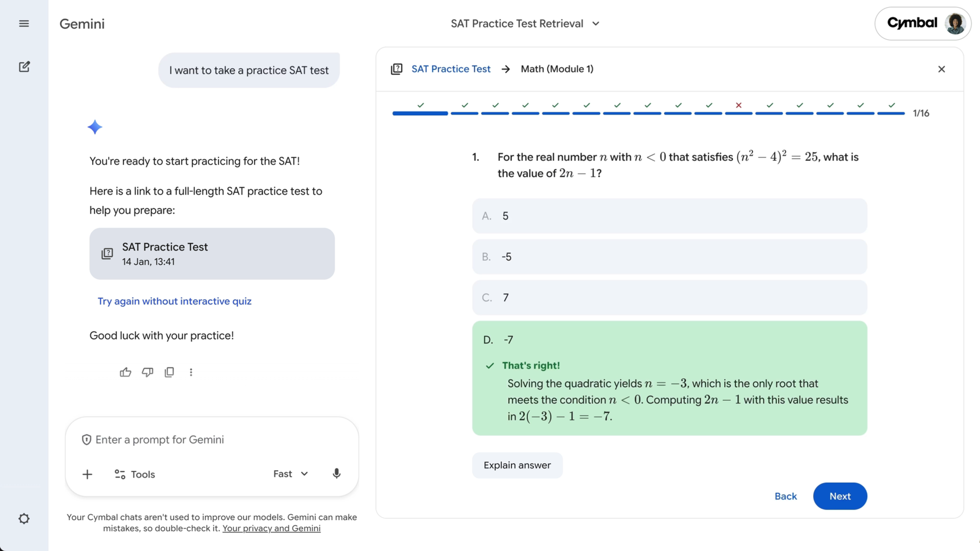Open the sidebar with the hamburger menu
Image resolution: width=980 pixels, height=551 pixels.
coord(24,23)
